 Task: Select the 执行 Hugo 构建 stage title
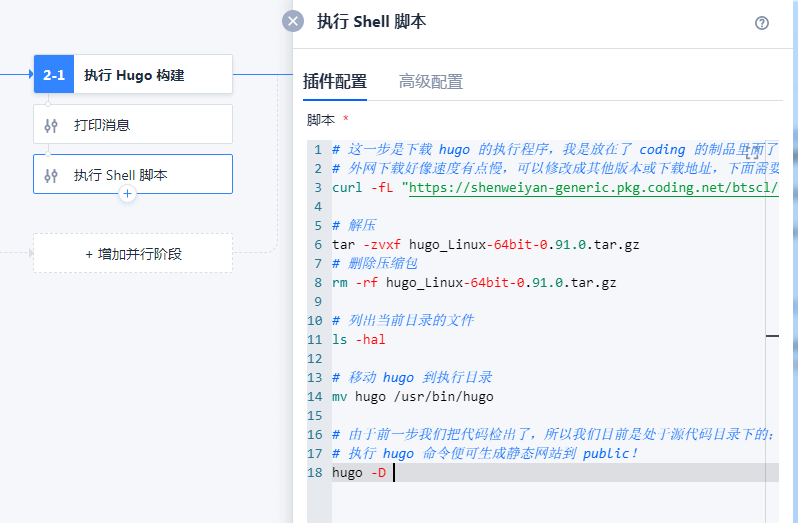point(134,75)
